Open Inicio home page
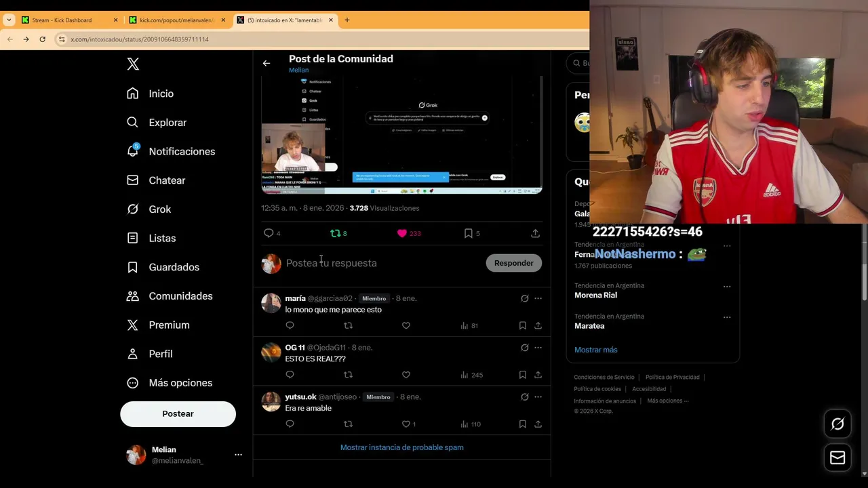868x488 pixels. pos(150,94)
